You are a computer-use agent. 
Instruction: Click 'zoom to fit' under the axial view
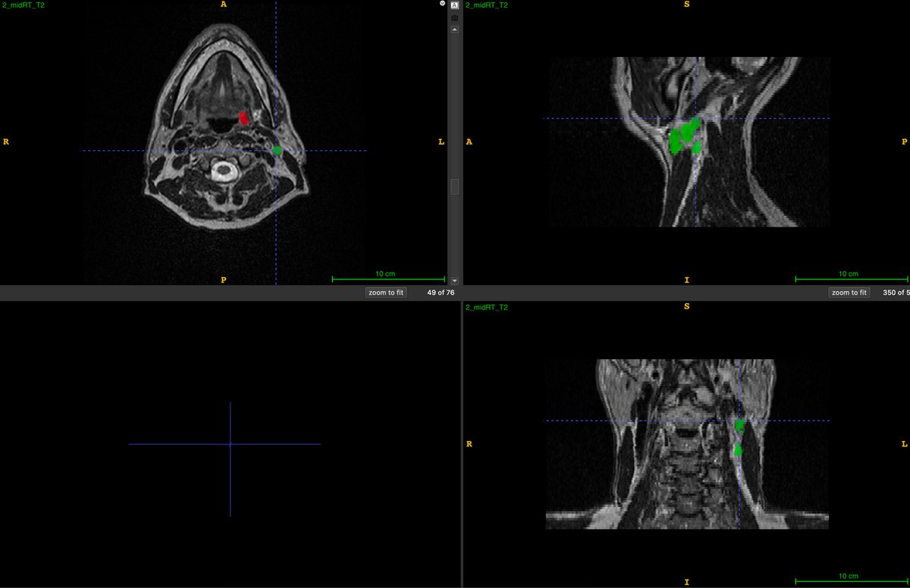pos(386,292)
